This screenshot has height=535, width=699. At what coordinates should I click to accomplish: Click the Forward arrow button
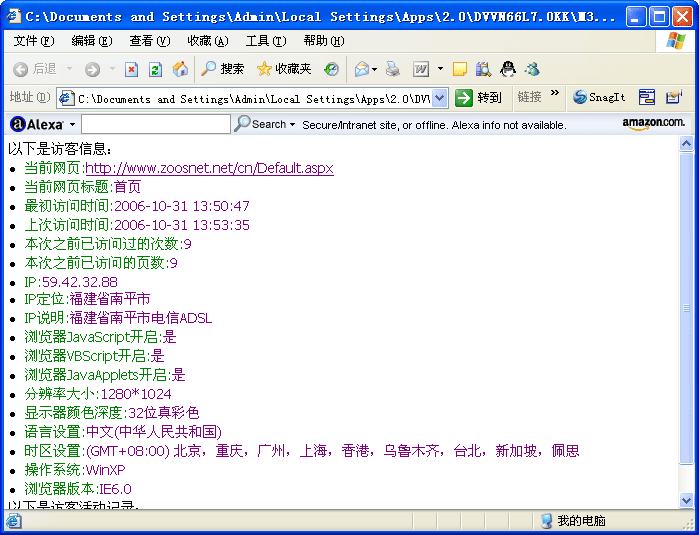92,70
